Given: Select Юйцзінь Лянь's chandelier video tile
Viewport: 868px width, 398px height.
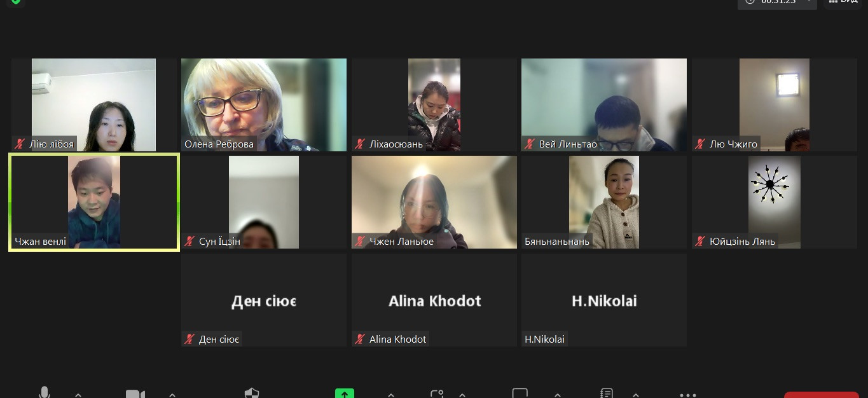Looking at the screenshot, I should [x=775, y=202].
